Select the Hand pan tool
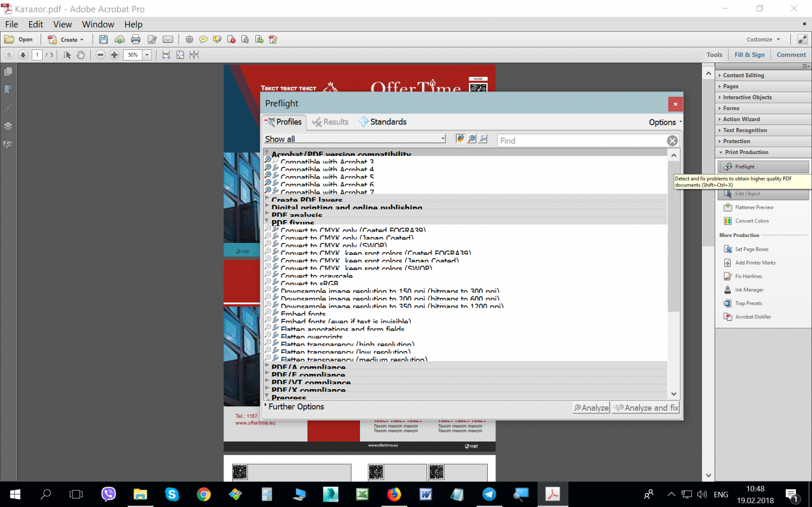 click(81, 55)
